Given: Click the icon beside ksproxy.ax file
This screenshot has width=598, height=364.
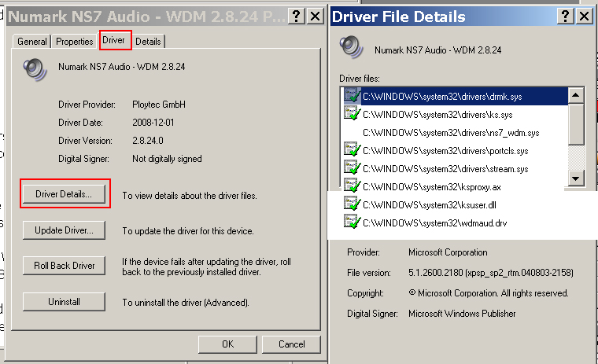Looking at the screenshot, I should [x=352, y=186].
